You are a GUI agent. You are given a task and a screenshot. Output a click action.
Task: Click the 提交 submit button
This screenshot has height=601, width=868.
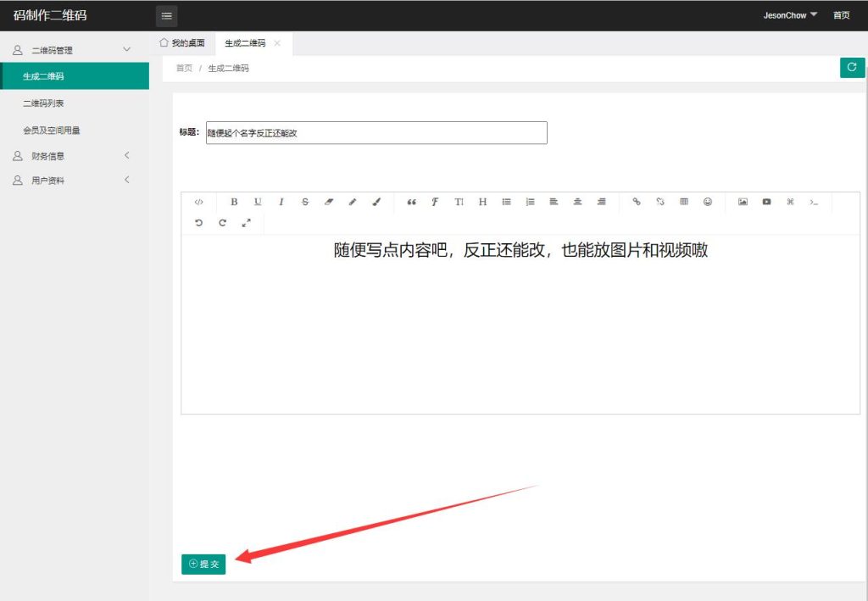tap(203, 564)
